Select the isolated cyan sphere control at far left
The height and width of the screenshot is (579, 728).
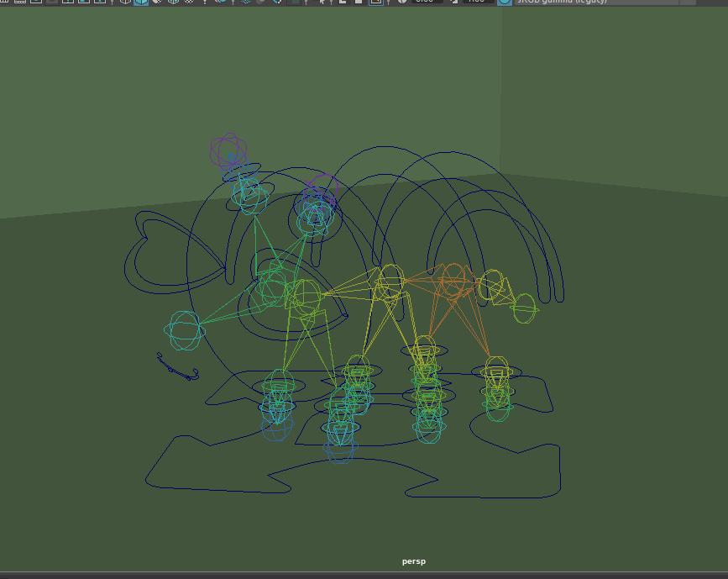tap(185, 330)
